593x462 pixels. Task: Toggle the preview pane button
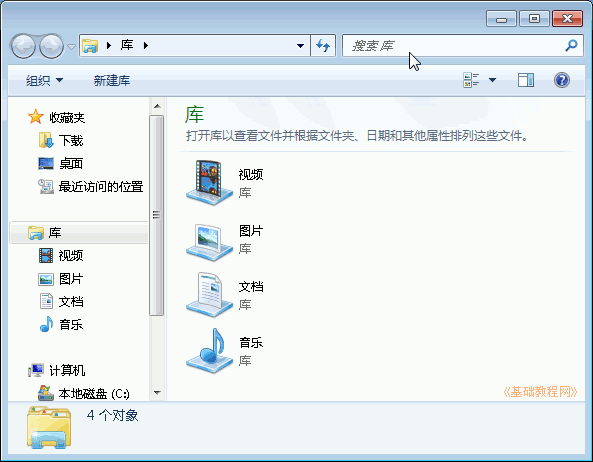click(526, 80)
